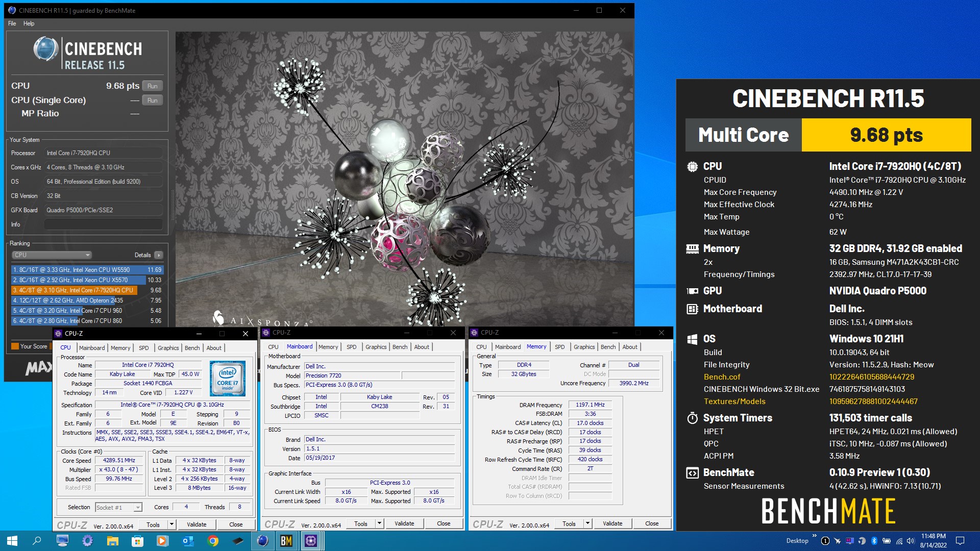
Task: Click the Close button in CPU-Z Memory window
Action: [652, 523]
